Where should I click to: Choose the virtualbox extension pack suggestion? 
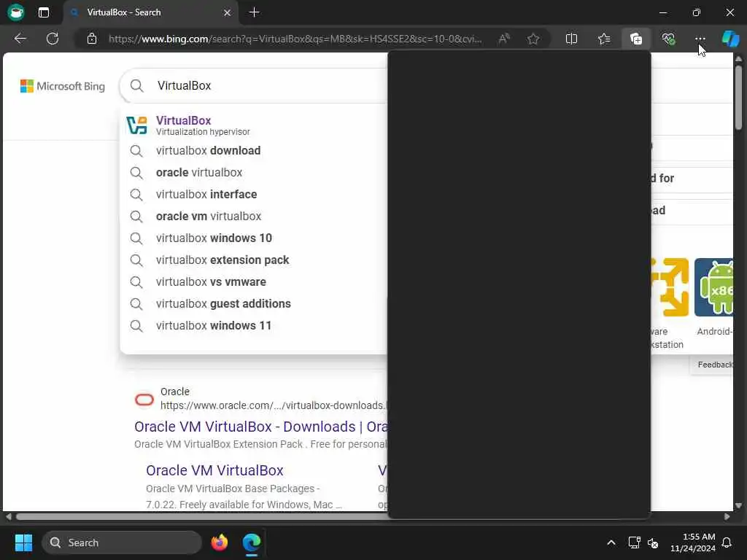point(253,260)
